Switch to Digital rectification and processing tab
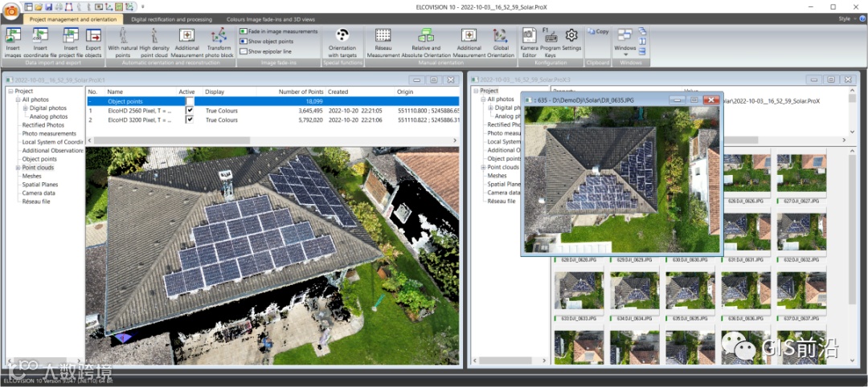 tap(171, 19)
